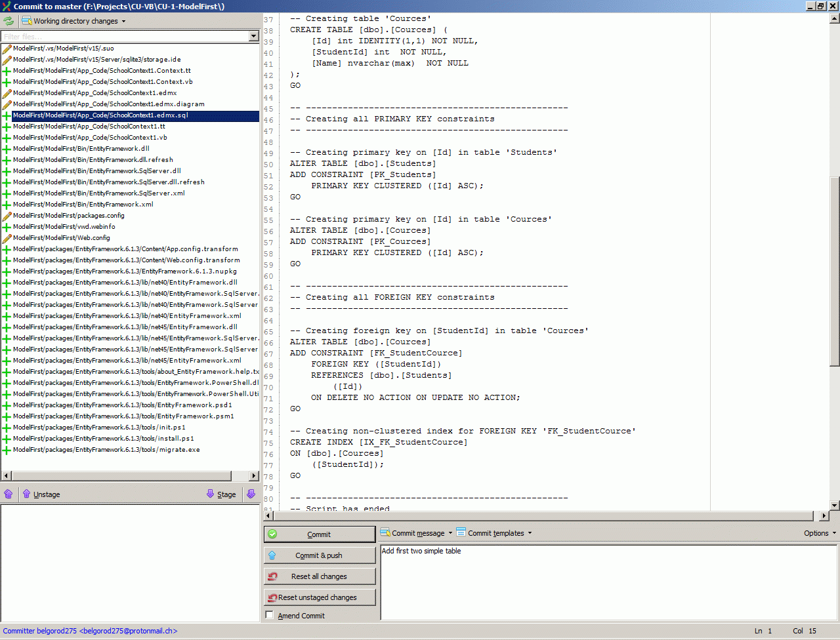Expand the Filter files combo box arrow
This screenshot has height=640, width=840.
click(254, 36)
